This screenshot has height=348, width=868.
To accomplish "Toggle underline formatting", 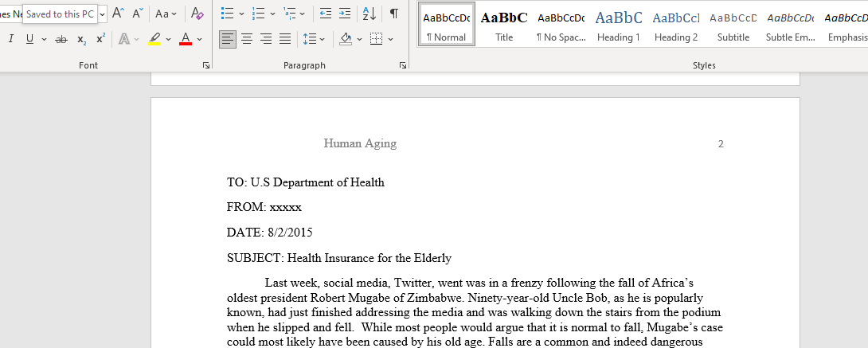I will 29,39.
